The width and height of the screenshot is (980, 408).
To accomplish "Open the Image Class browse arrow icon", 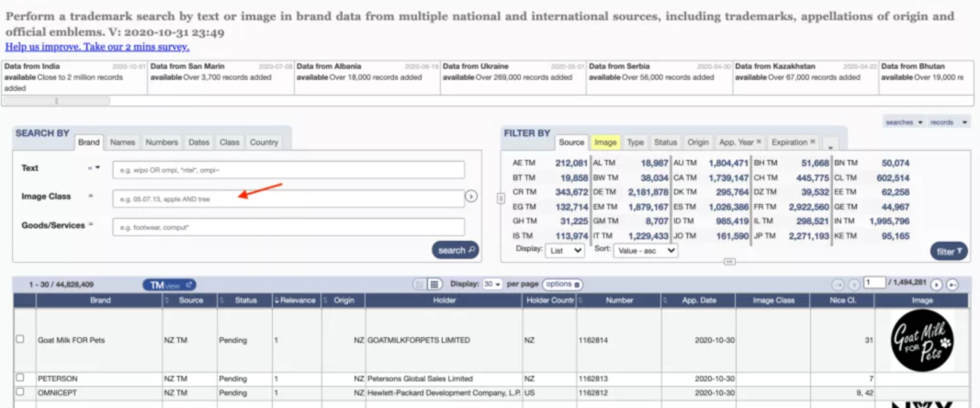I will tap(471, 198).
